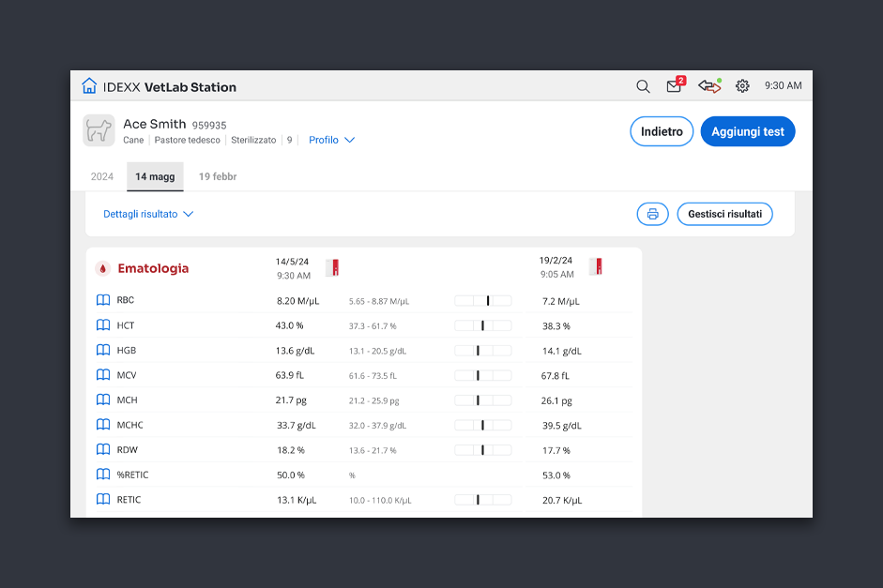The width and height of the screenshot is (883, 588).
Task: Click previous MCHC value 39.5 g/dL
Action: 562,426
